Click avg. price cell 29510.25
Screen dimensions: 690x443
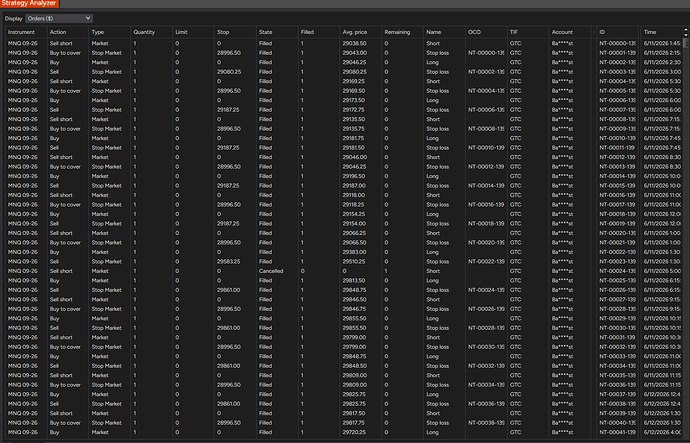355,262
